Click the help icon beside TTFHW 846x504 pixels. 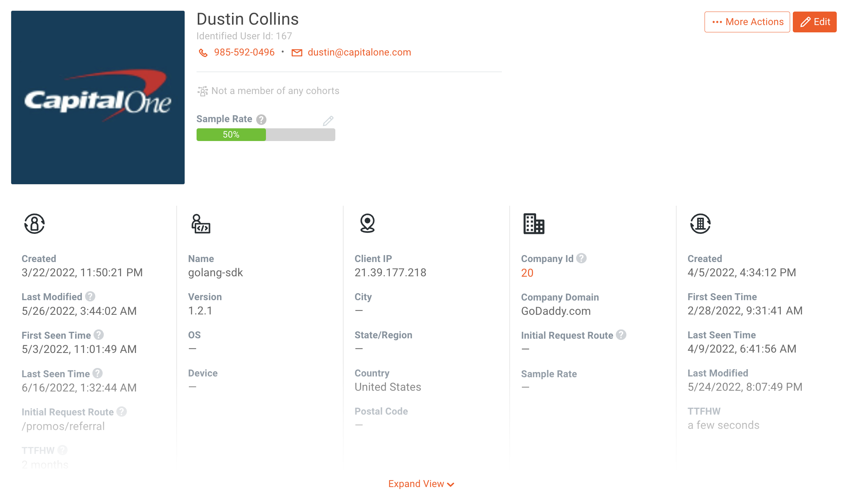click(x=62, y=450)
